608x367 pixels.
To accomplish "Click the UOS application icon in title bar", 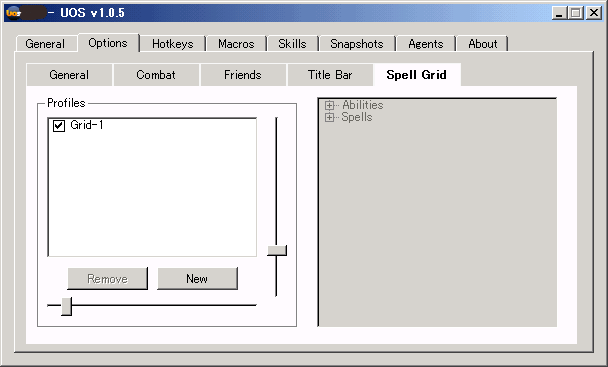I will point(14,13).
